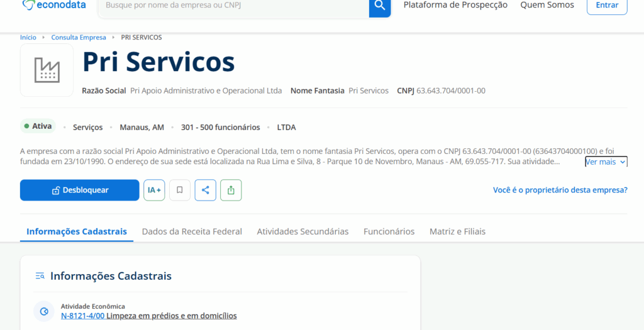Click the Entrar login button
This screenshot has height=330, width=644.
[x=606, y=5]
